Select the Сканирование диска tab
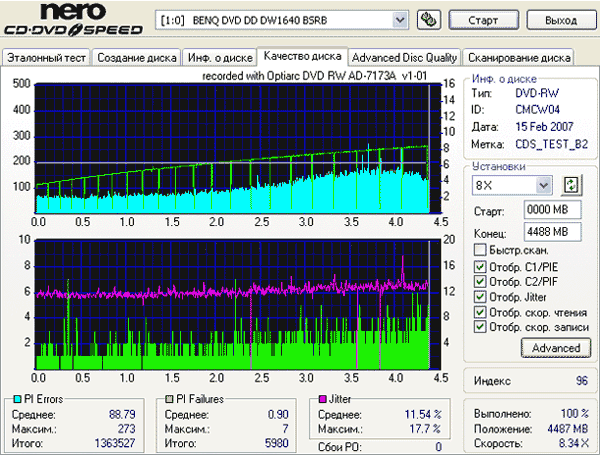The height and width of the screenshot is (455, 600). coord(519,58)
